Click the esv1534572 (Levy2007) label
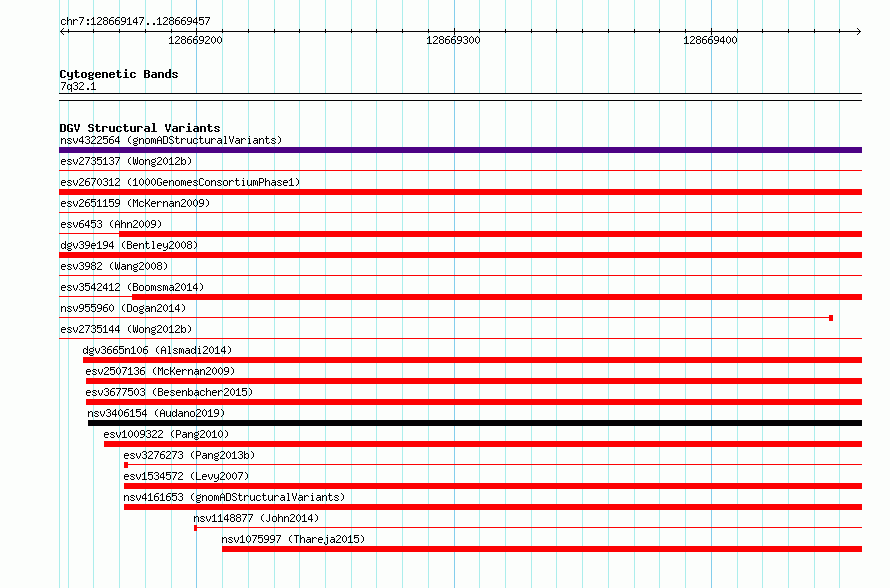 point(186,476)
